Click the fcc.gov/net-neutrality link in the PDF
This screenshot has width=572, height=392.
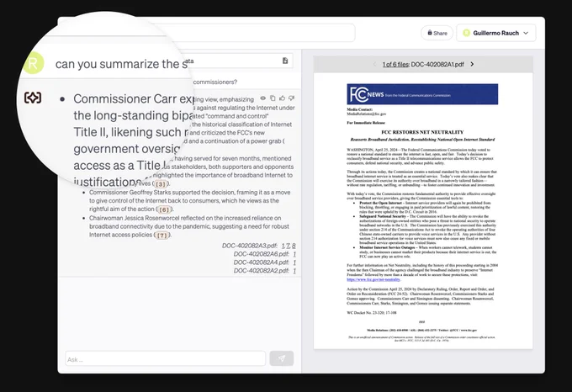(373, 279)
